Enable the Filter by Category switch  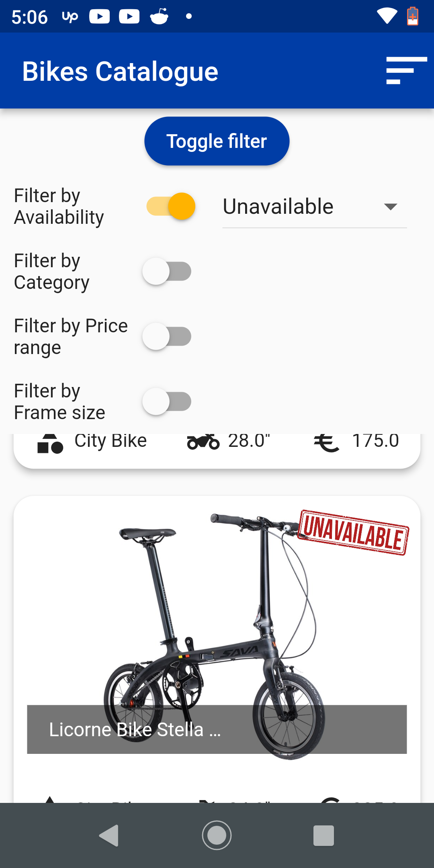[x=167, y=271]
